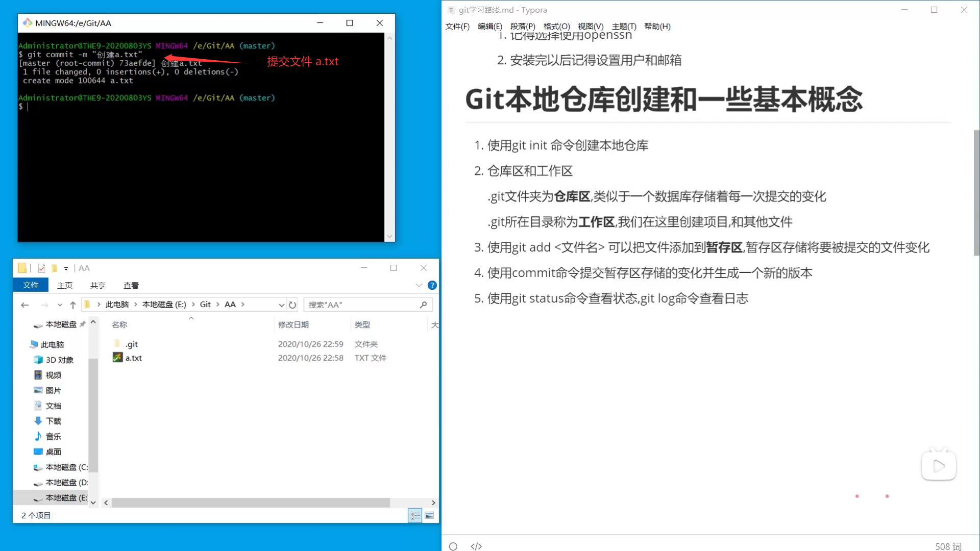Click the properties checkmark icon in quick access toolbar
The height and width of the screenshot is (551, 980).
coord(41,268)
